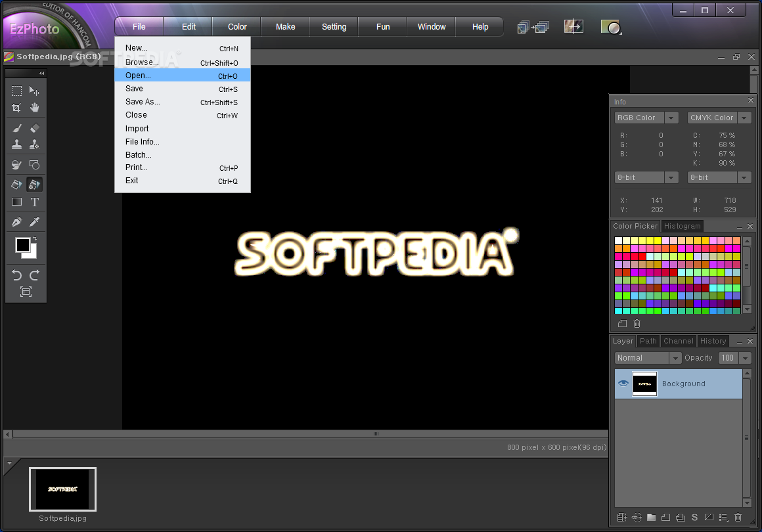Viewport: 762px width, 532px height.
Task: Open layer options list icon
Action: point(723,518)
